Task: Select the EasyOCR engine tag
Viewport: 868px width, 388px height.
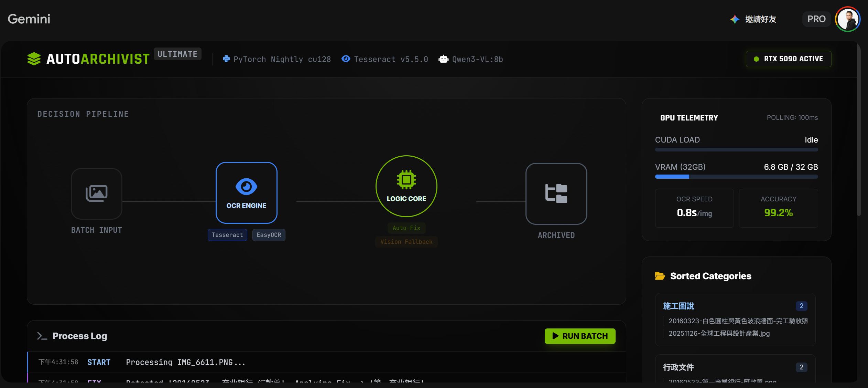Action: pyautogui.click(x=269, y=235)
